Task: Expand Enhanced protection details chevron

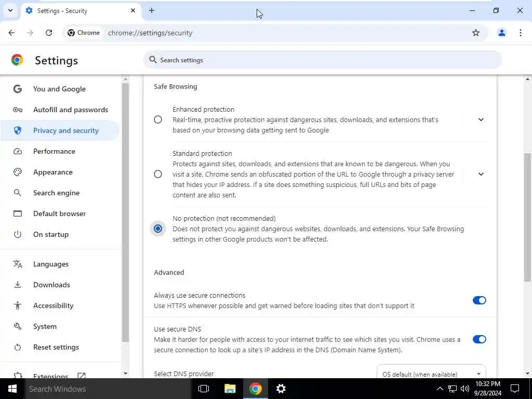Action: point(481,119)
